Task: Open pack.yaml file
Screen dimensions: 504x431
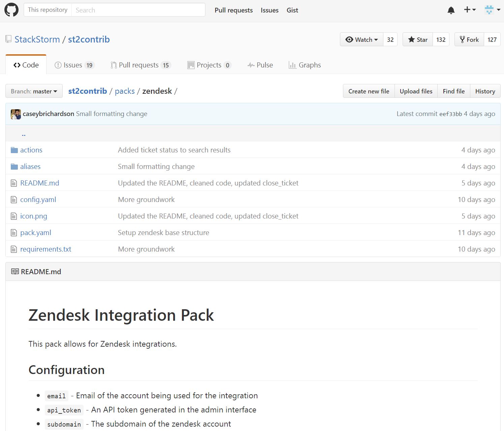Action: 36,233
